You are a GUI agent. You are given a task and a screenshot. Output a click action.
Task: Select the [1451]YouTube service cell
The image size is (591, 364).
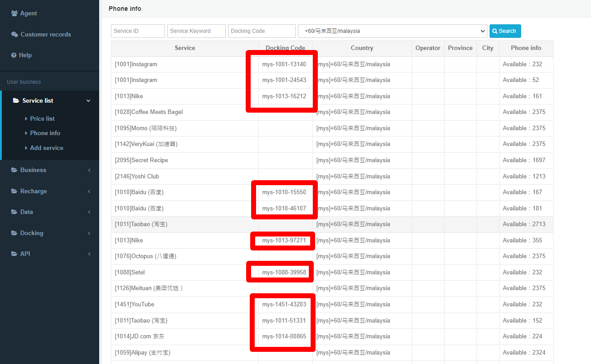185,305
